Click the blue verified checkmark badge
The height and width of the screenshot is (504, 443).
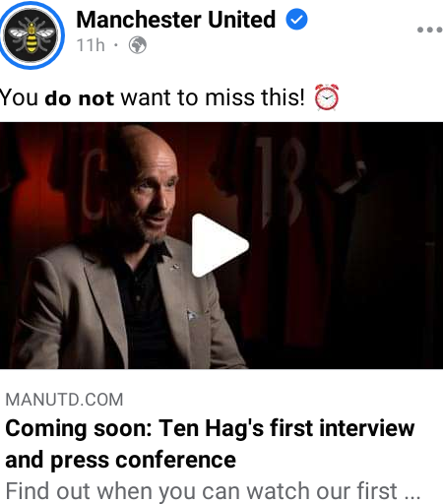tap(296, 20)
